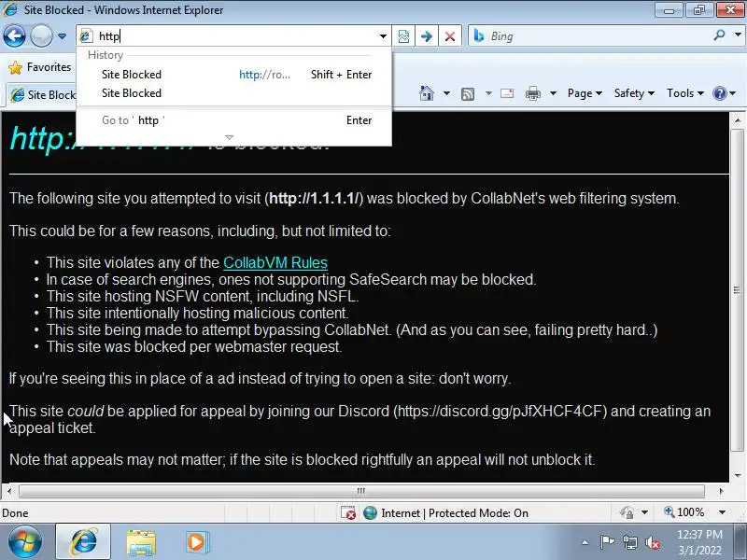Restore down the Internet Explorer window
Image resolution: width=747 pixels, height=560 pixels.
coord(698,10)
